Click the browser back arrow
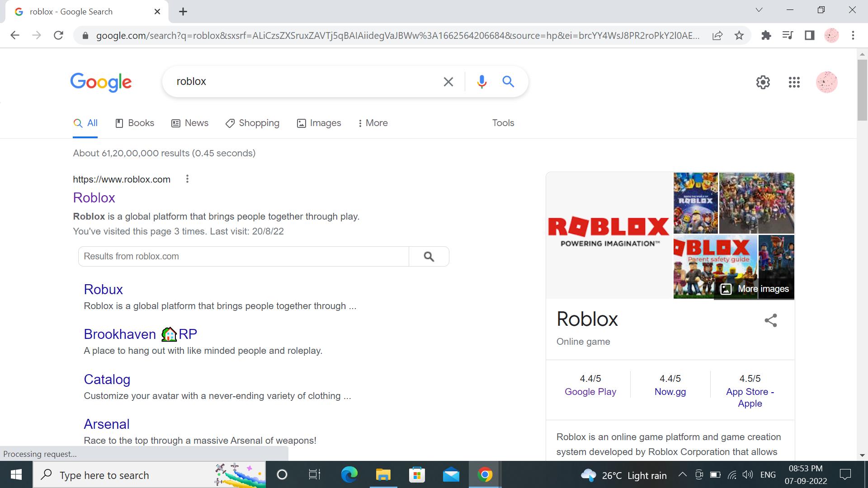868x488 pixels. pyautogui.click(x=15, y=35)
